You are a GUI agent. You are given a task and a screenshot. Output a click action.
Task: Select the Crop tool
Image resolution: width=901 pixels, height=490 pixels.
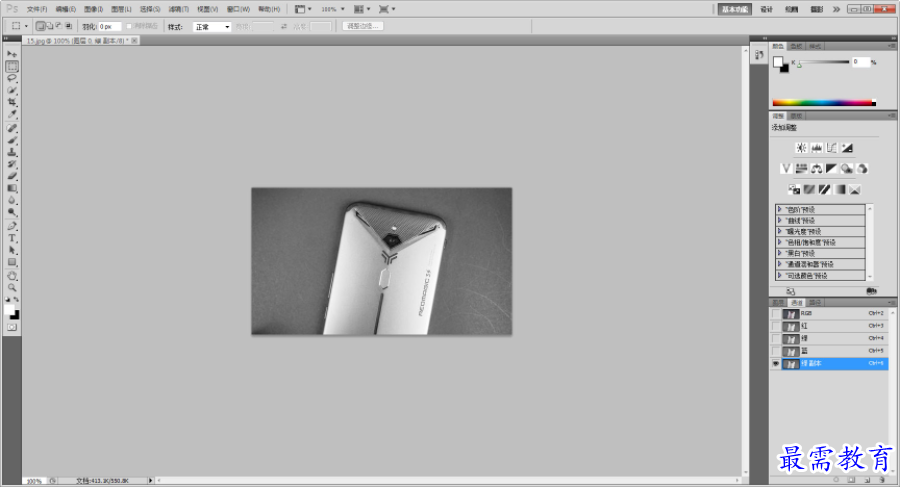[x=11, y=102]
